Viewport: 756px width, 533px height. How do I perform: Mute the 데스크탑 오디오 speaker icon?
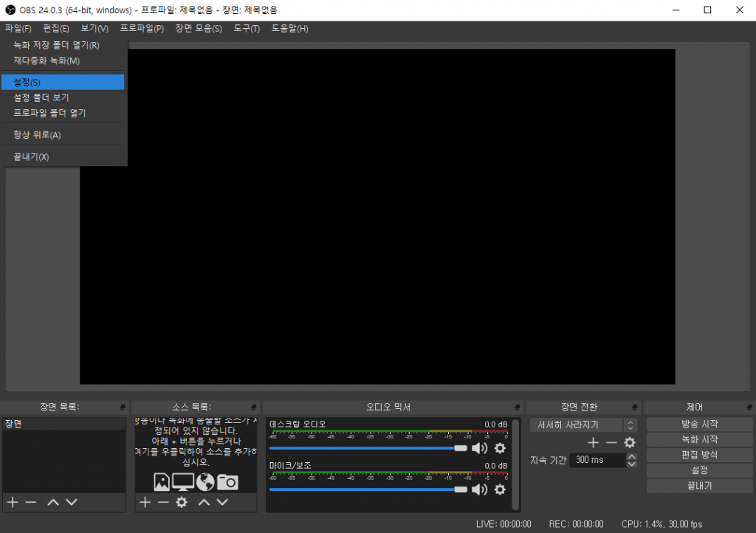point(479,448)
